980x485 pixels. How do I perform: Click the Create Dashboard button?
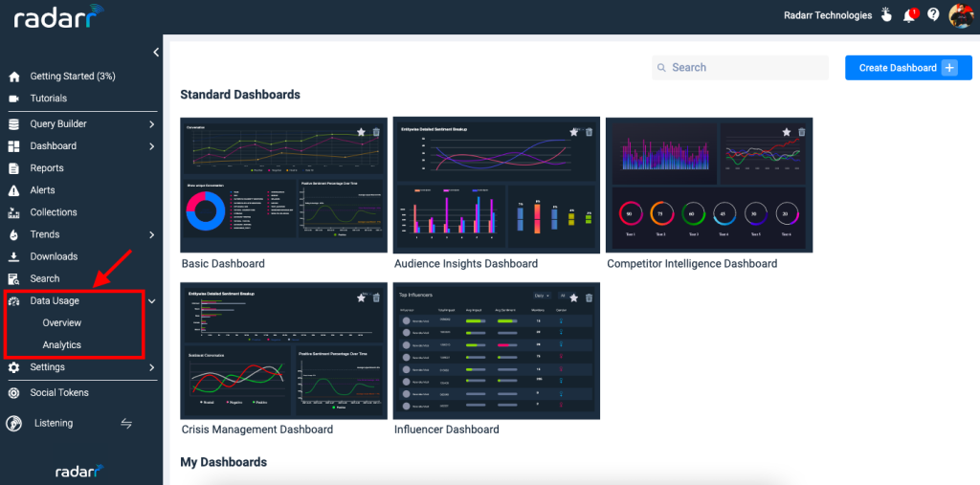(x=909, y=68)
